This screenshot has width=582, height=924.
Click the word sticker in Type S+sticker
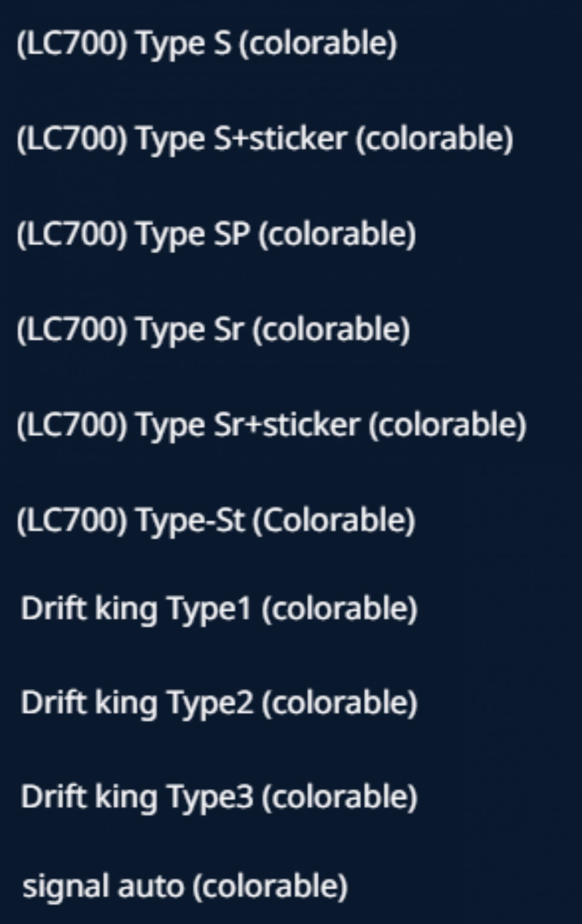click(x=298, y=139)
